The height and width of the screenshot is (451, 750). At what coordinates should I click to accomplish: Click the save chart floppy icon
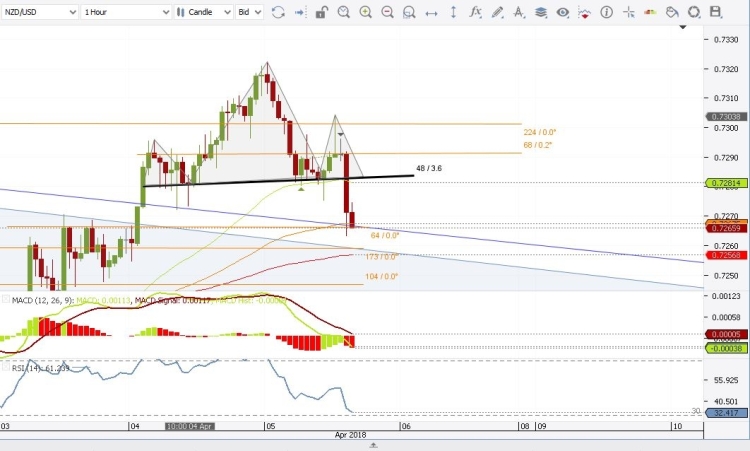[x=716, y=11]
